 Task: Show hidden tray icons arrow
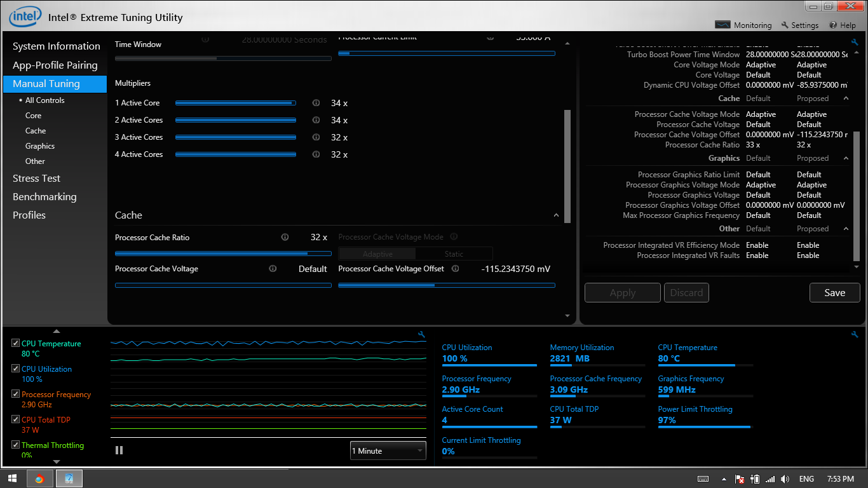tap(724, 479)
